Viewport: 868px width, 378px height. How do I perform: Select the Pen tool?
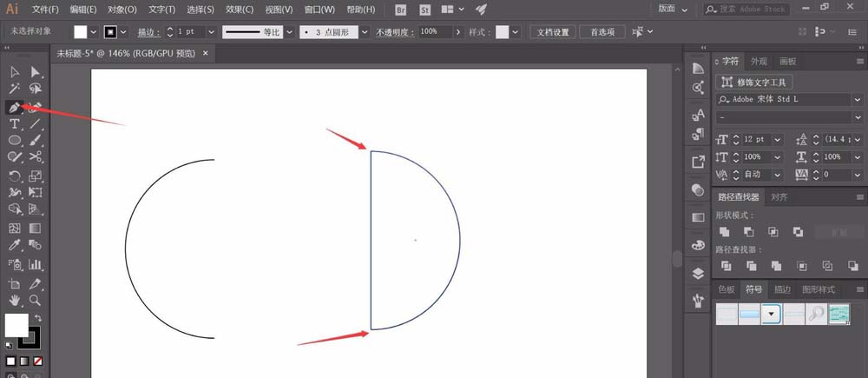[x=15, y=107]
